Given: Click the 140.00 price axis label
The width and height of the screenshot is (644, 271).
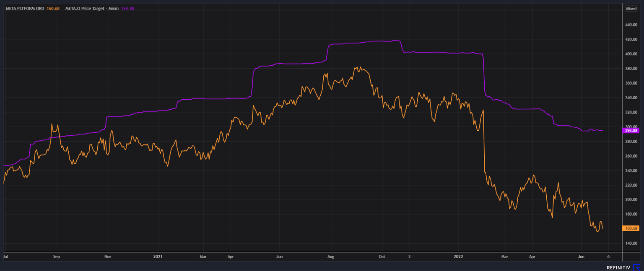Looking at the screenshot, I should click(x=631, y=243).
